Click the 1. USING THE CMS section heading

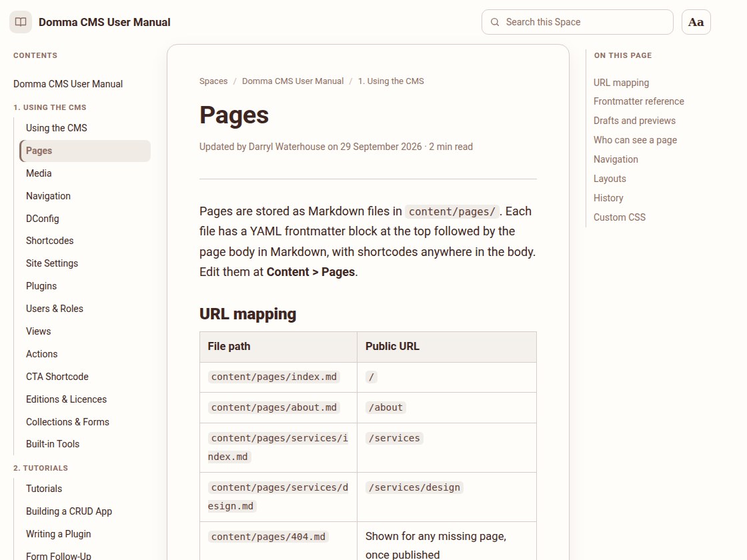click(x=50, y=107)
